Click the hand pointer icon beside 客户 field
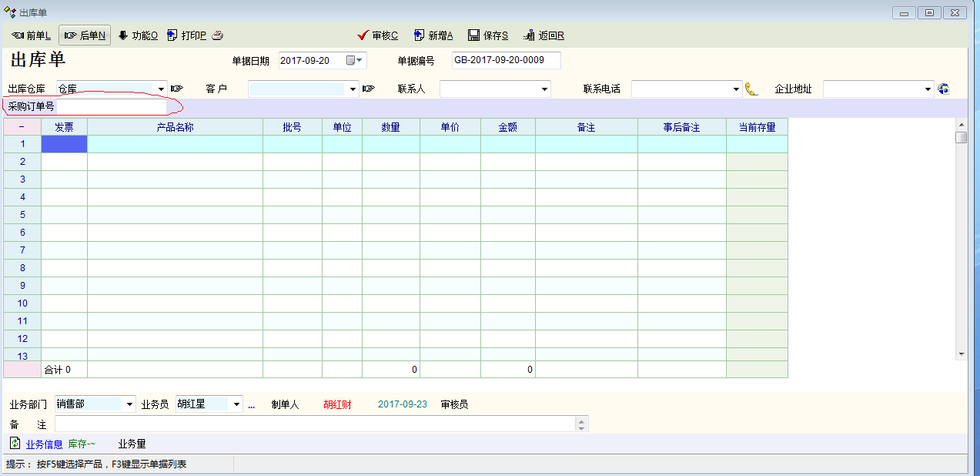 (368, 89)
